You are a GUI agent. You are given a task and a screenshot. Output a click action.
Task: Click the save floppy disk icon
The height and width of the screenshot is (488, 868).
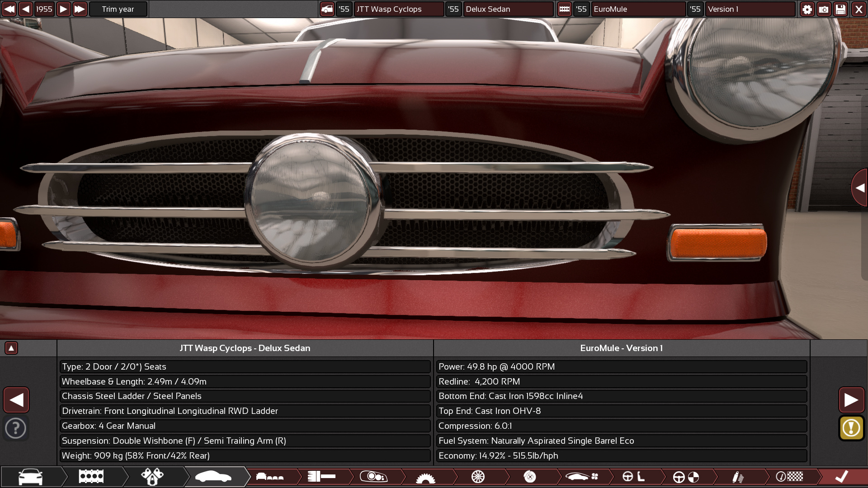click(840, 9)
